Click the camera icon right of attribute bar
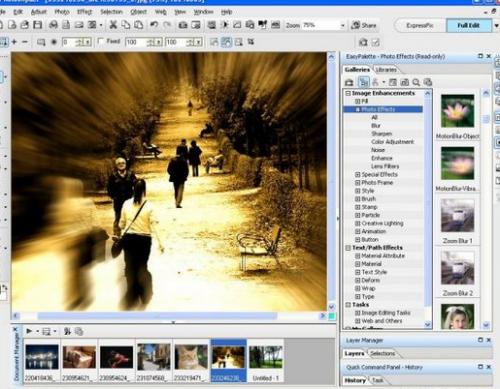Image resolution: width=500 pixels, height=389 pixels. pos(363,42)
